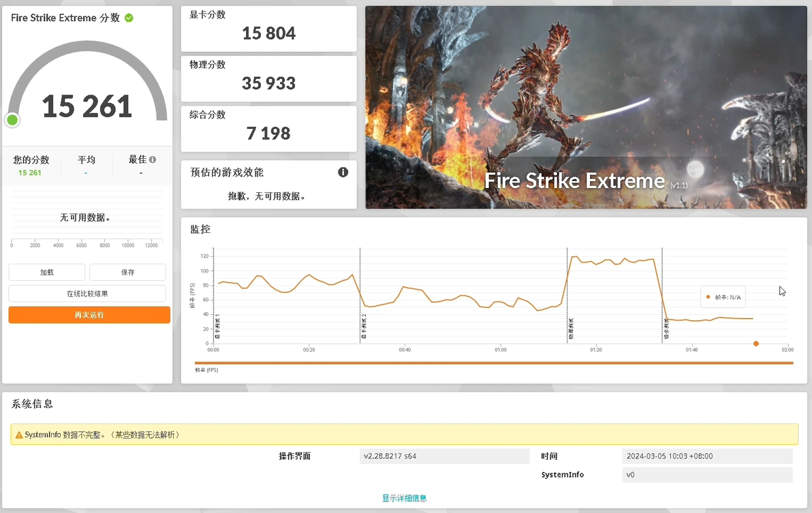Viewport: 812px width, 513px height.
Task: Open 在线比较结果 online comparison
Action: click(x=87, y=294)
